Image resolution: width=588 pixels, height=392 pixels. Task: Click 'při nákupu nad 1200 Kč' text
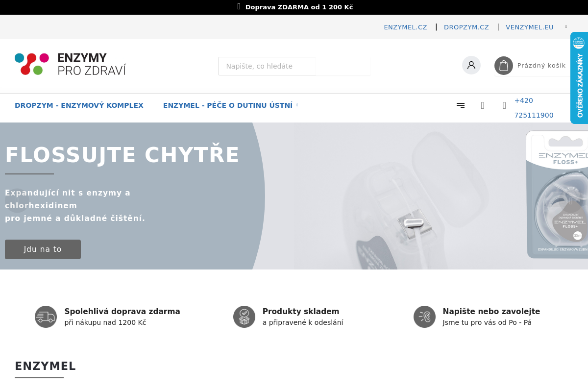tap(105, 322)
